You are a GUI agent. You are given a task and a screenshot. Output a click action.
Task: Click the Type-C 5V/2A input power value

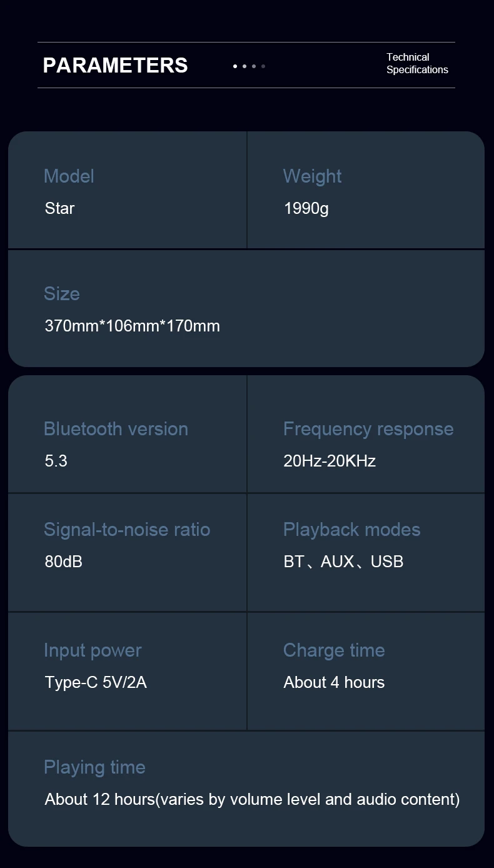tap(96, 682)
